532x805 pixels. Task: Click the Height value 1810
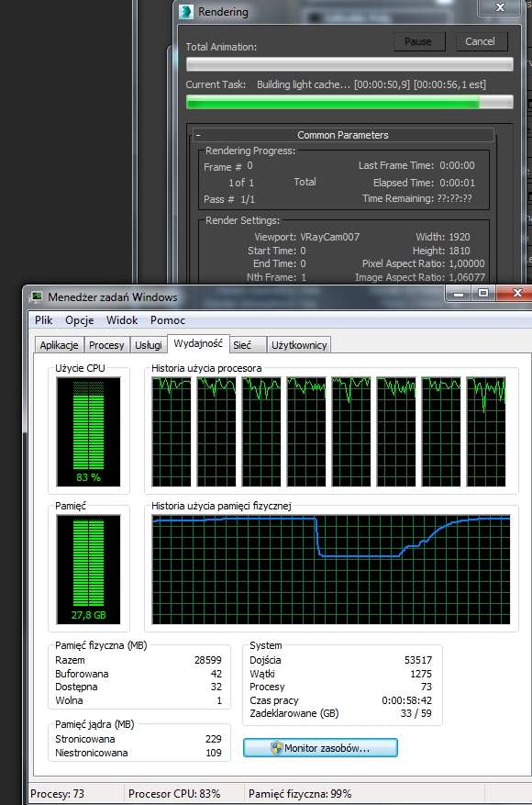(460, 252)
